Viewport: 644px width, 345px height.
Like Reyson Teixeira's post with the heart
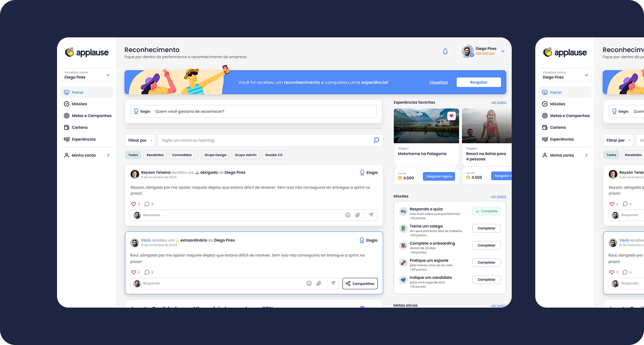(134, 204)
